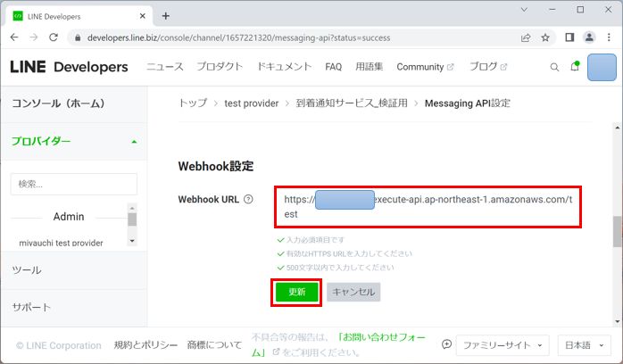This screenshot has width=623, height=364.
Task: Click the address bar URL
Action: [x=239, y=37]
